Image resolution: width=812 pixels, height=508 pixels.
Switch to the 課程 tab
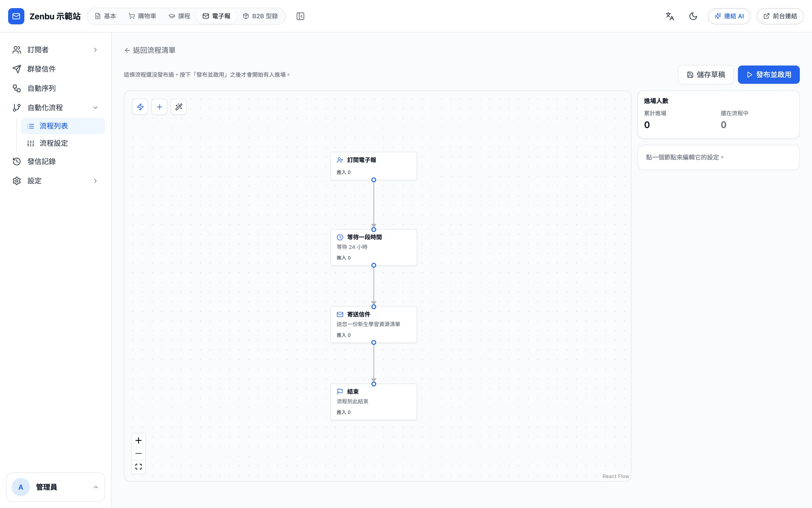click(x=179, y=16)
